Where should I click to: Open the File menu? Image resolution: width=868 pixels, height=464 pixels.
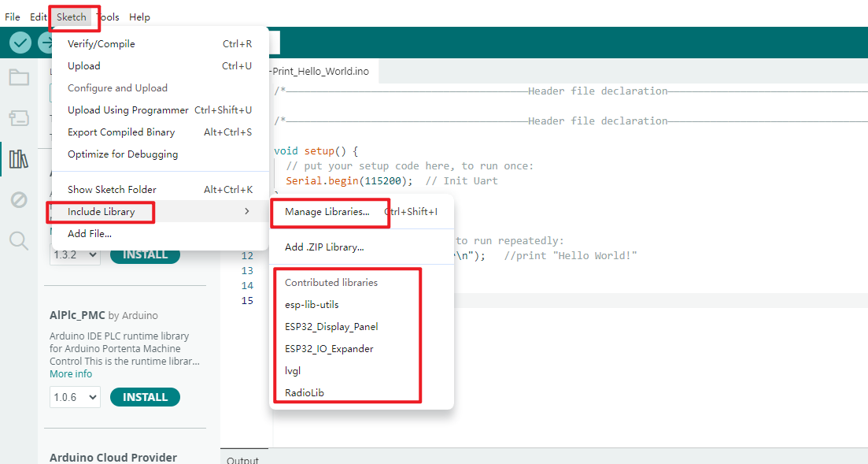tap(12, 17)
